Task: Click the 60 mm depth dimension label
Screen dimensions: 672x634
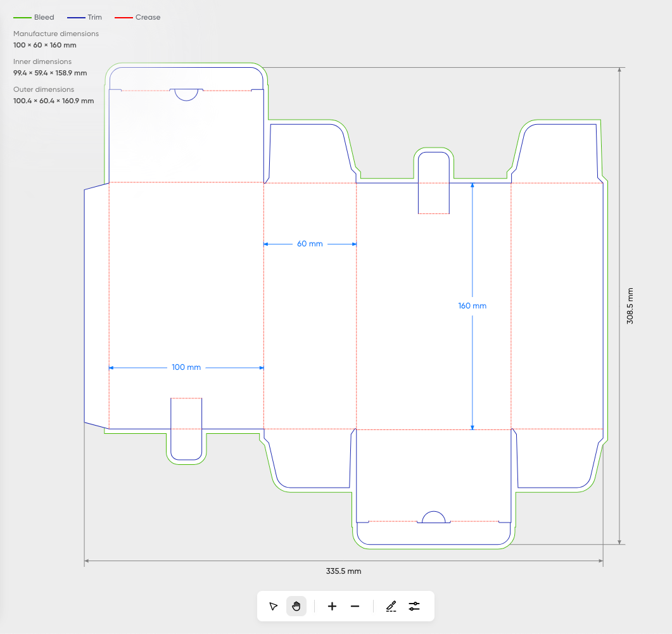Action: click(310, 244)
